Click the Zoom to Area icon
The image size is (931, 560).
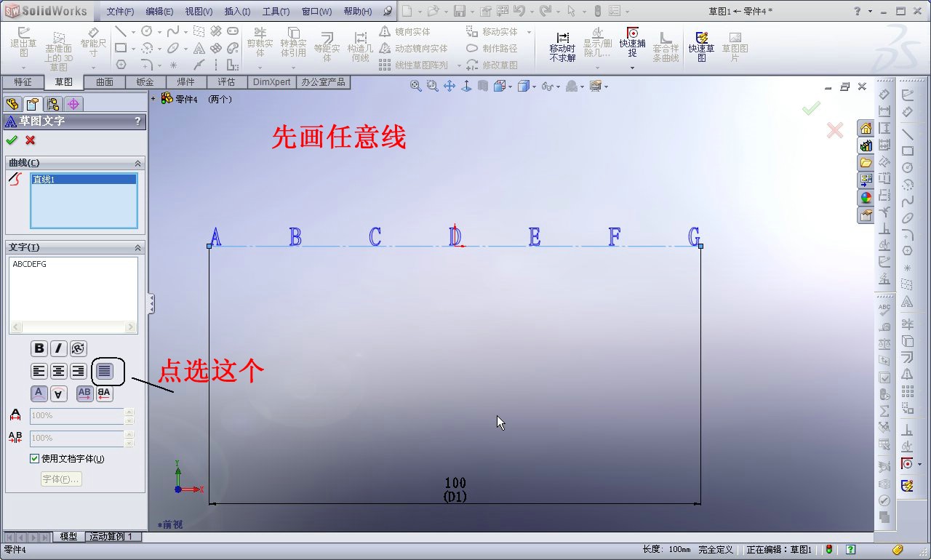coord(433,87)
